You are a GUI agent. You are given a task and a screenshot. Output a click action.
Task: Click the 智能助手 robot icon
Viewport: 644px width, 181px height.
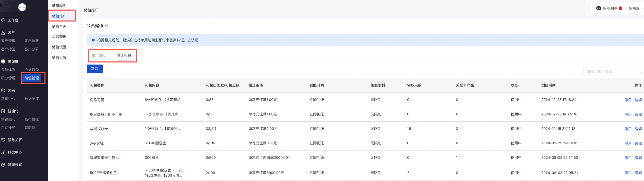[x=599, y=8]
